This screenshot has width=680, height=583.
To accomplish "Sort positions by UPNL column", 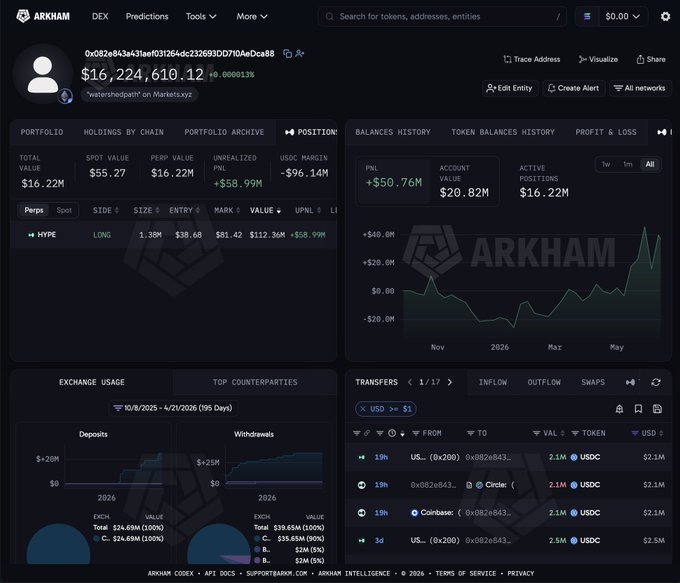I will coord(307,210).
